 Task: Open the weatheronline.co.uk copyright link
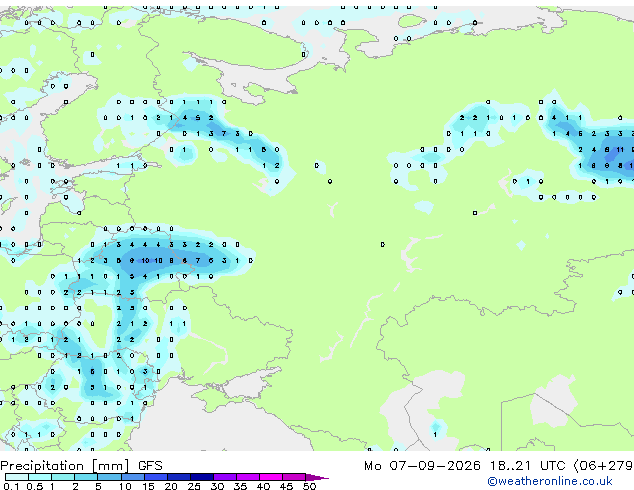click(550, 481)
